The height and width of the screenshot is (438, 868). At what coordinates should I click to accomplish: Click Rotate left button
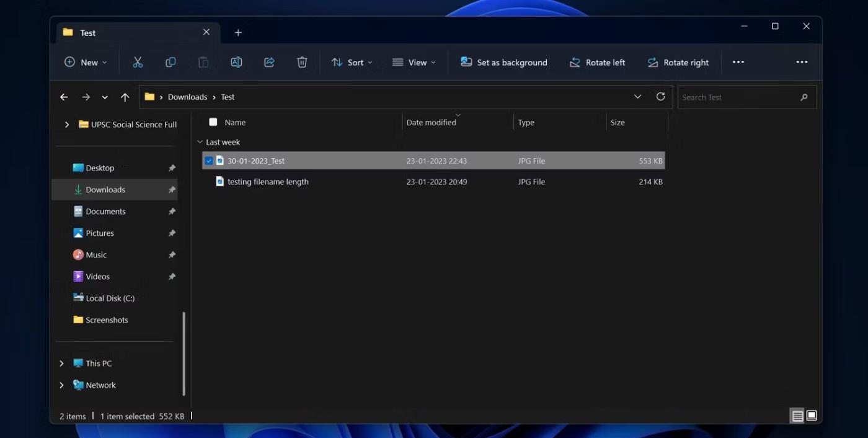tap(597, 62)
